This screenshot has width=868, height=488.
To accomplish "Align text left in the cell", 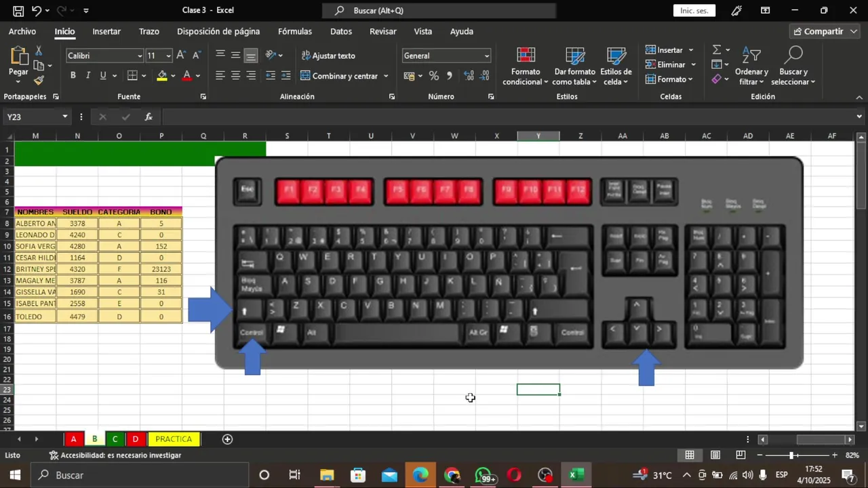I will [x=220, y=76].
